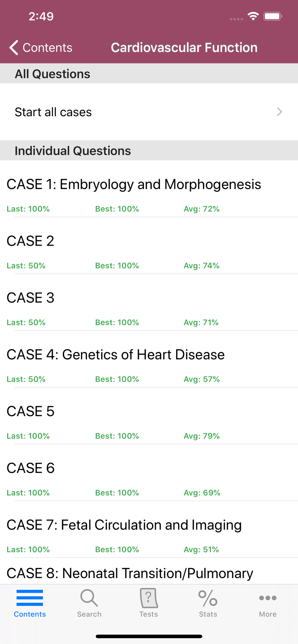Tap the Start all cases chevron
This screenshot has height=644, width=298.
click(279, 112)
